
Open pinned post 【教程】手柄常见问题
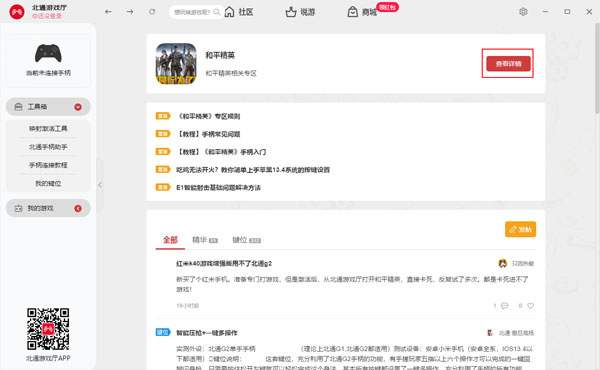(209, 134)
